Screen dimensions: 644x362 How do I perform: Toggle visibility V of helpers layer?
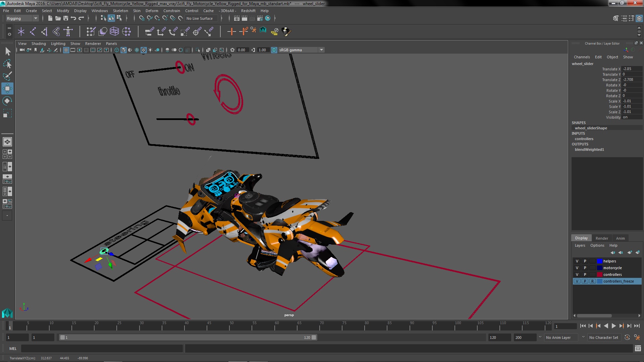pyautogui.click(x=577, y=261)
